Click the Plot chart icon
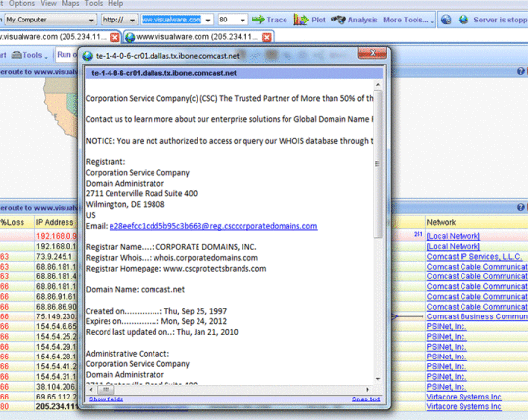528x420 pixels. pos(301,20)
